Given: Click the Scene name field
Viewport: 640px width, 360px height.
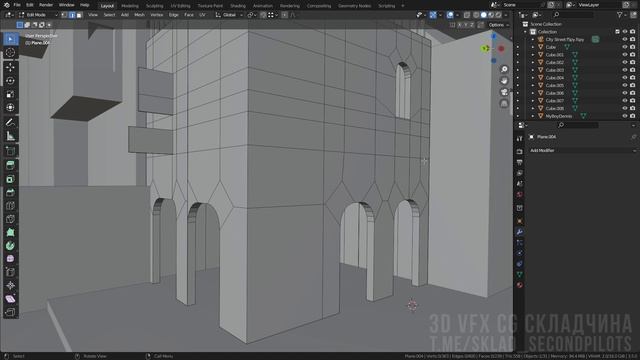Looking at the screenshot, I should tap(523, 5).
